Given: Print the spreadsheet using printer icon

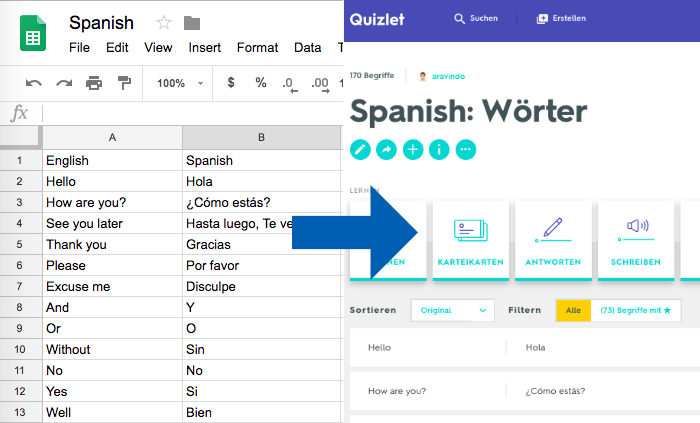Looking at the screenshot, I should point(94,83).
